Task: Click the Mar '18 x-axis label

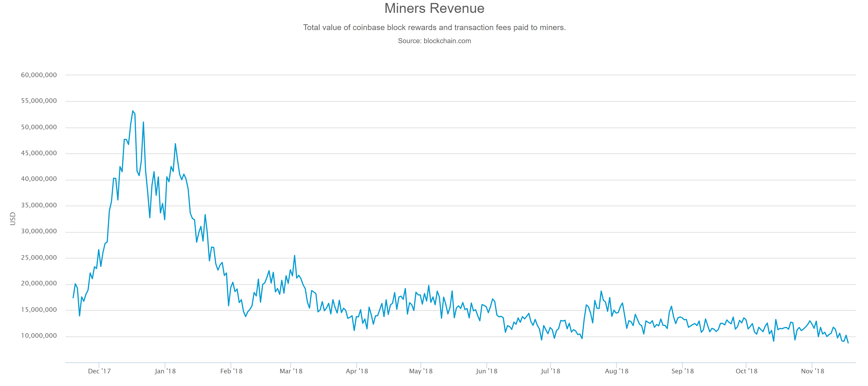Action: point(291,371)
